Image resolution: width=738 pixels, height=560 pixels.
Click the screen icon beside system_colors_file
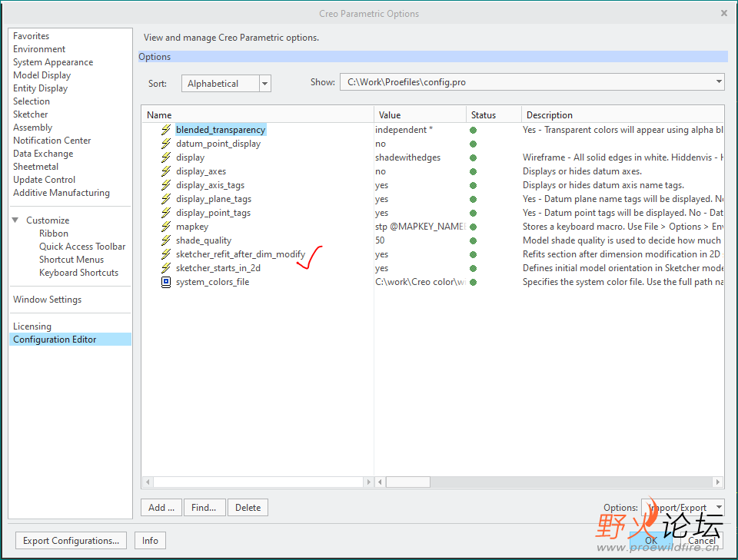point(166,282)
